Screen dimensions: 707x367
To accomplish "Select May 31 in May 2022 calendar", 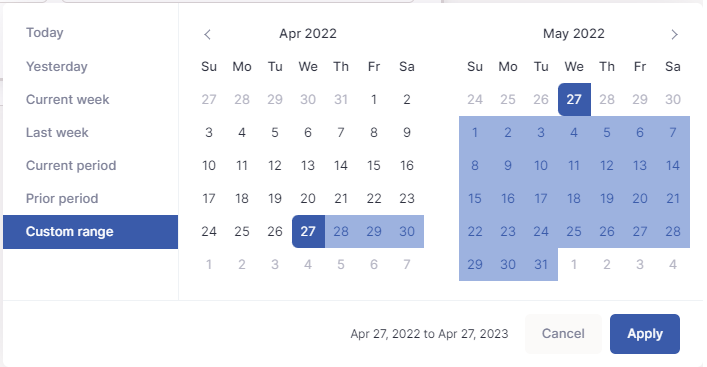I will [x=541, y=264].
